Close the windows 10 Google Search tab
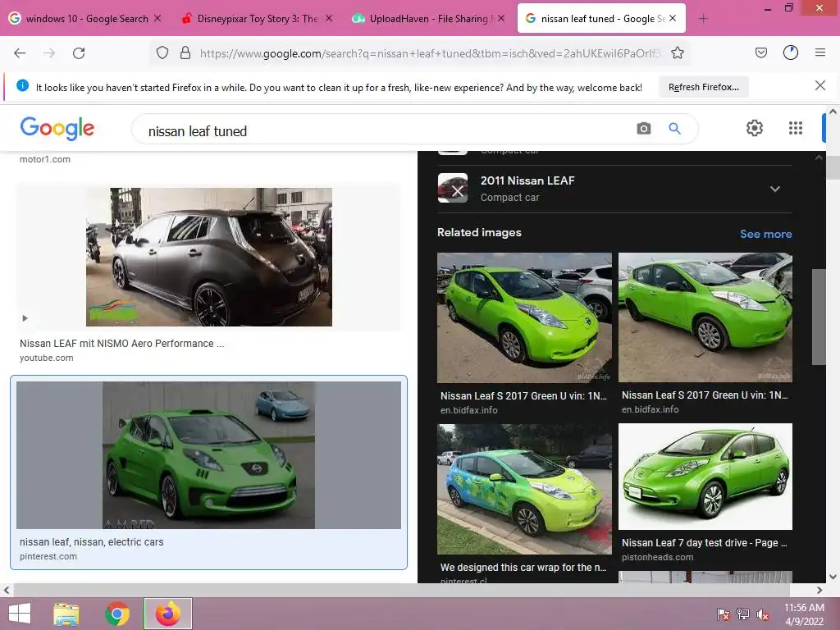The width and height of the screenshot is (840, 630). 157,18
